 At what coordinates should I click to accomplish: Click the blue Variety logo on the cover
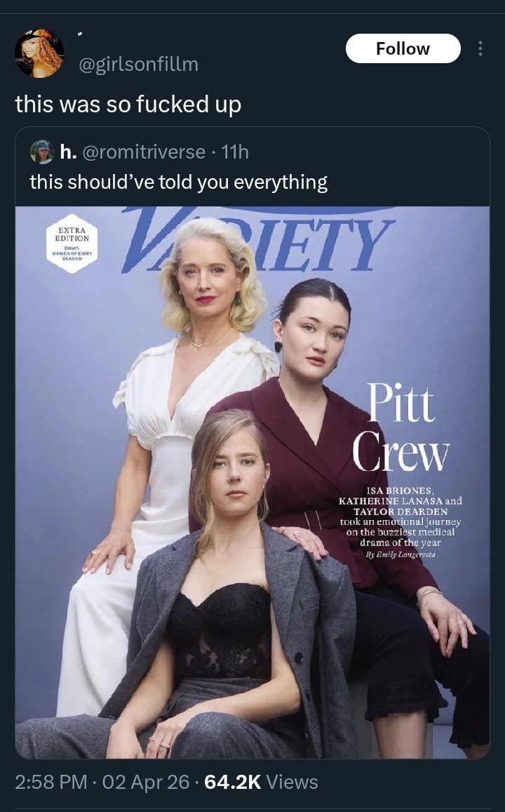coord(257,239)
